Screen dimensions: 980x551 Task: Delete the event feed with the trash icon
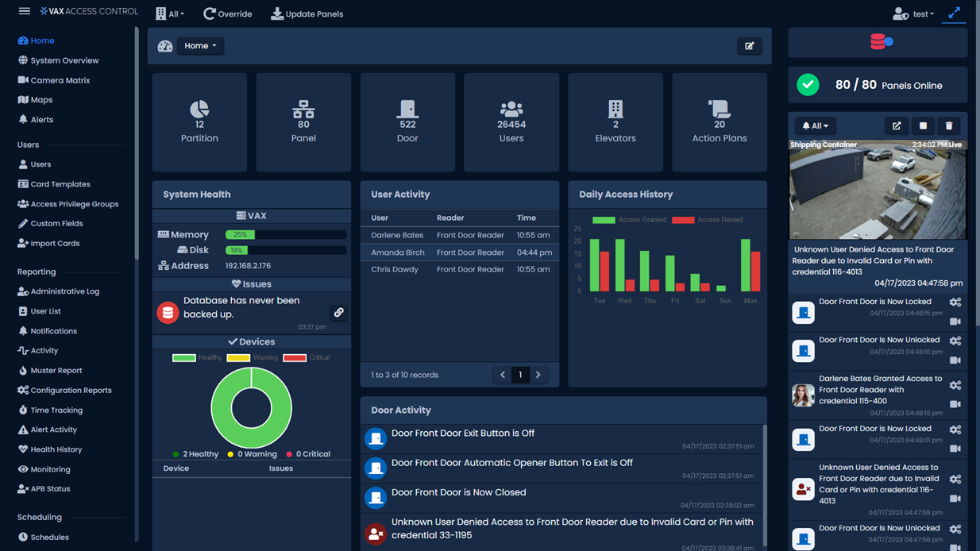click(947, 125)
